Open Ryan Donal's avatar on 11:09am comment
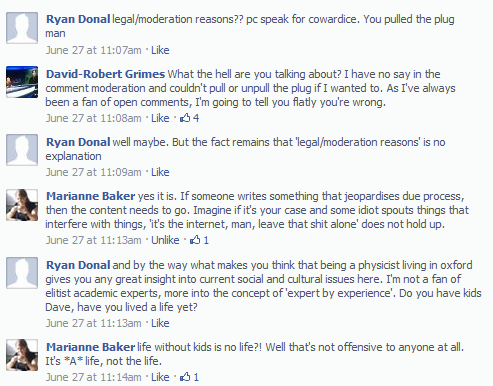Screen dimensions: 493x386 click(x=22, y=150)
